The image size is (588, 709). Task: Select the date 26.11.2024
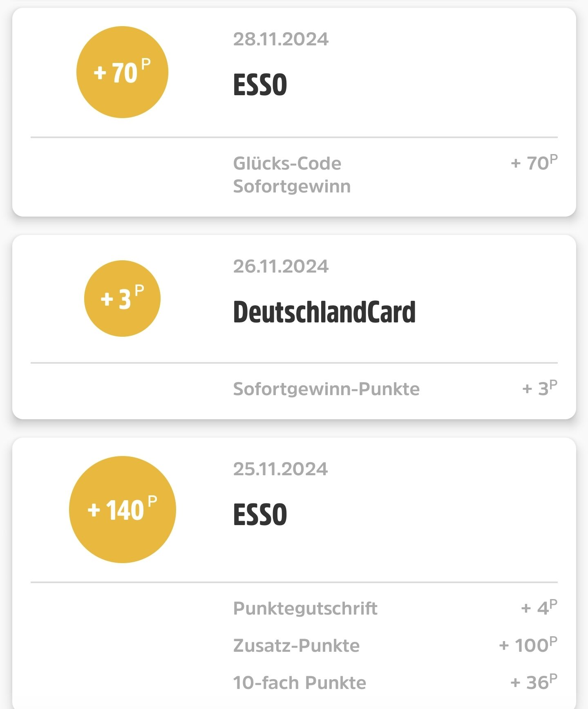click(281, 266)
